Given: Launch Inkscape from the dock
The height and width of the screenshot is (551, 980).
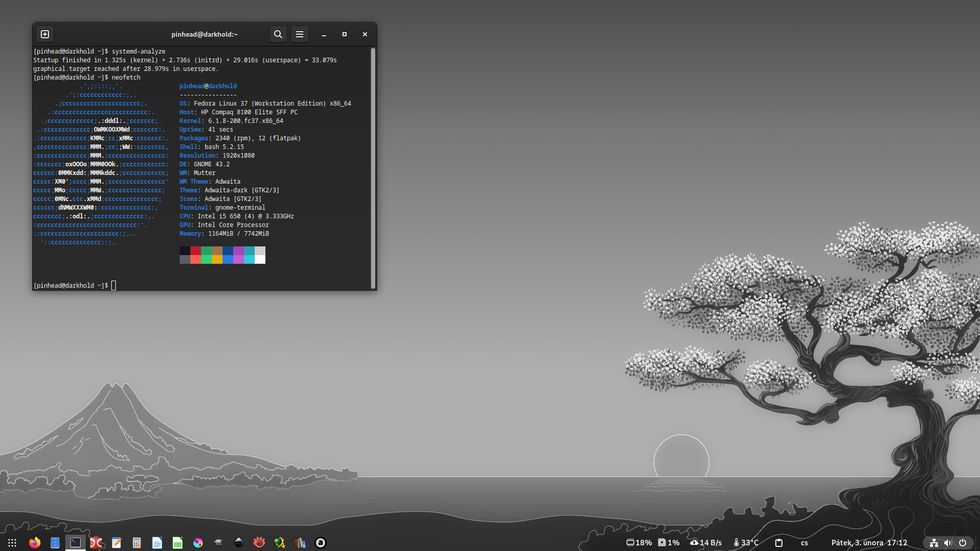Looking at the screenshot, I should (x=239, y=543).
